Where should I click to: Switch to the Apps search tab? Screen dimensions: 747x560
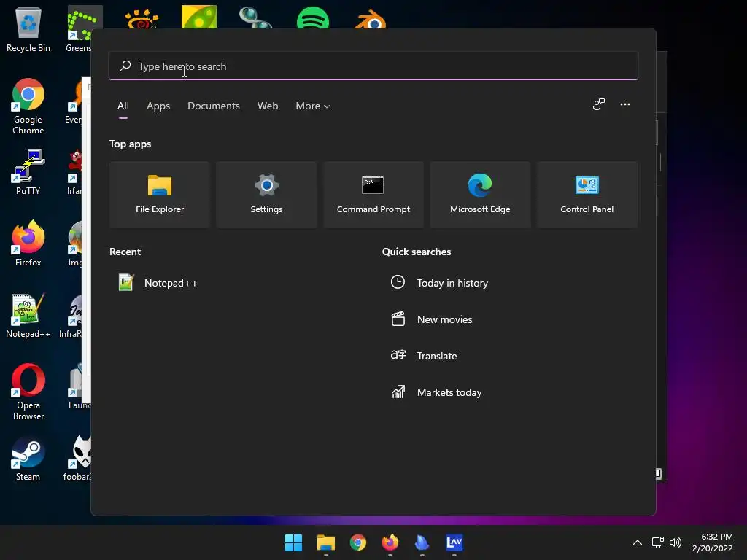(158, 106)
